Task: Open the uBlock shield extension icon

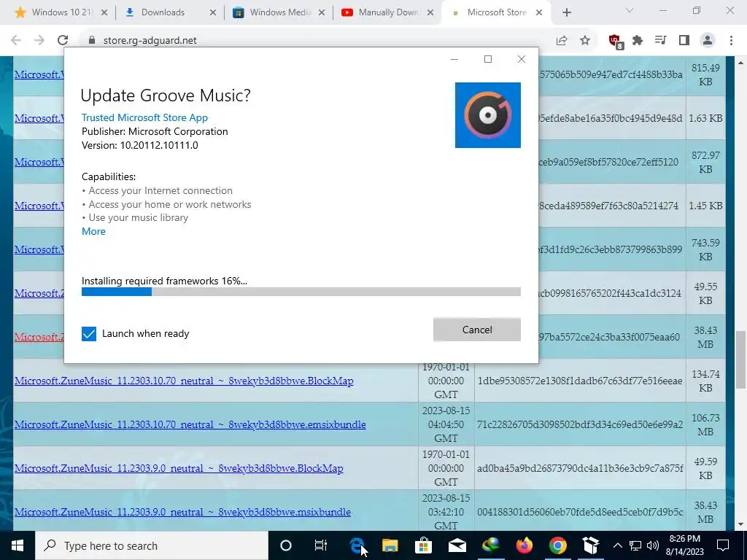Action: point(616,42)
